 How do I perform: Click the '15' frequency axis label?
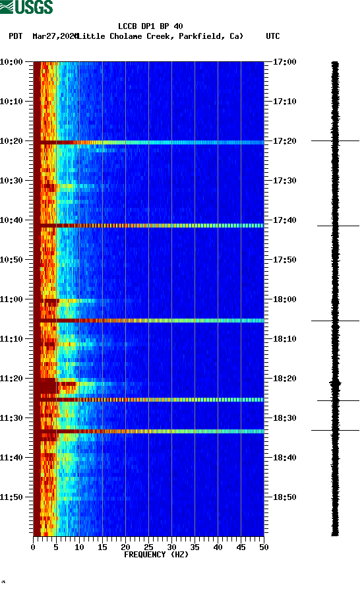pyautogui.click(x=102, y=547)
